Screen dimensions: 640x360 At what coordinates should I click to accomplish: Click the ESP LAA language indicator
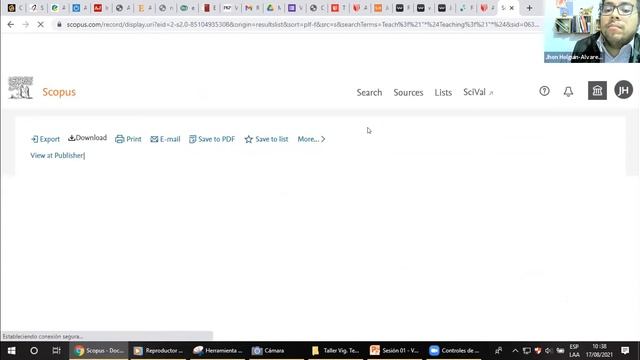coord(574,351)
